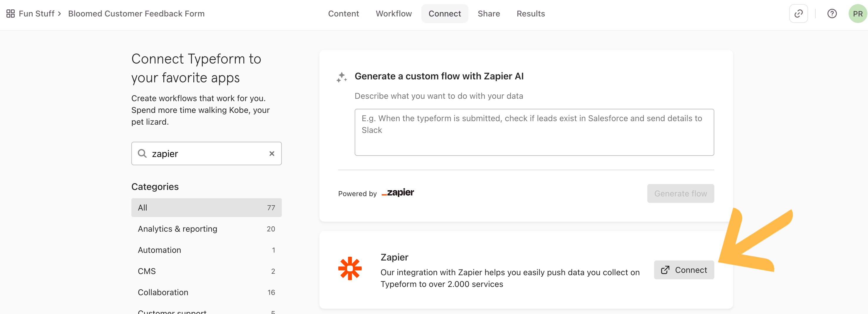Open the PR account avatar
Image resolution: width=868 pixels, height=314 pixels.
click(x=857, y=14)
